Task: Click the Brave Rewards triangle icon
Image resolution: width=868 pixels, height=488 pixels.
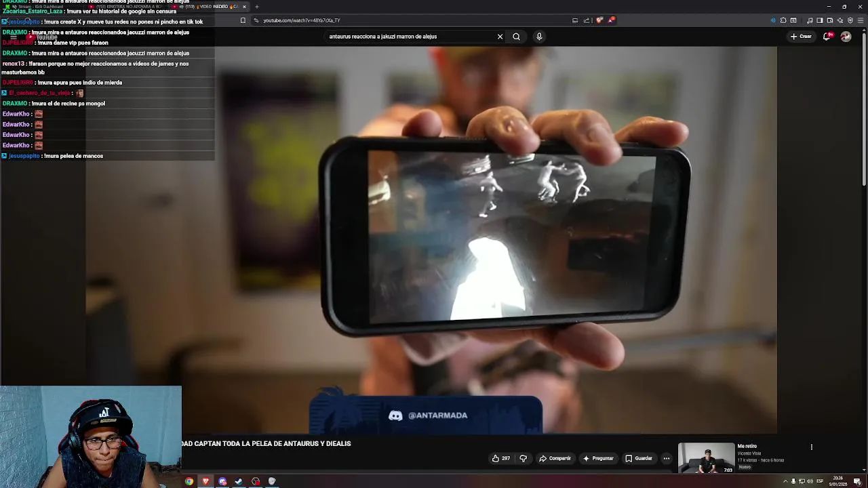Action: click(611, 20)
